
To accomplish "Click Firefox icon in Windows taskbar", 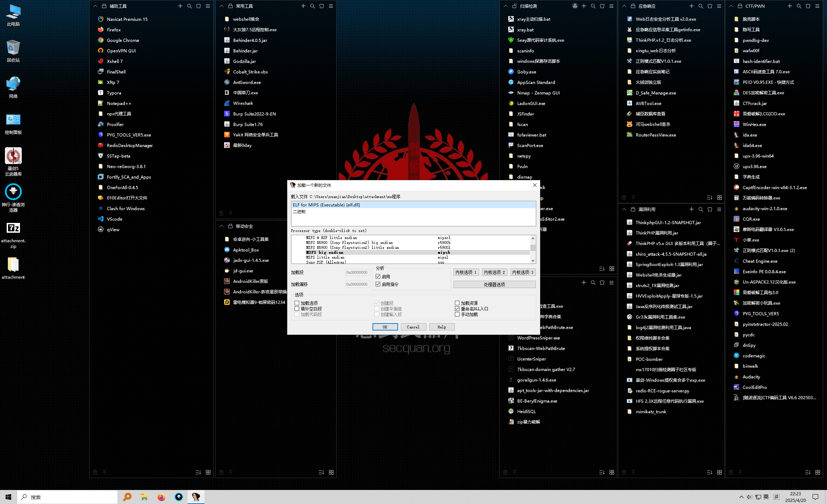I will pyautogui.click(x=161, y=497).
